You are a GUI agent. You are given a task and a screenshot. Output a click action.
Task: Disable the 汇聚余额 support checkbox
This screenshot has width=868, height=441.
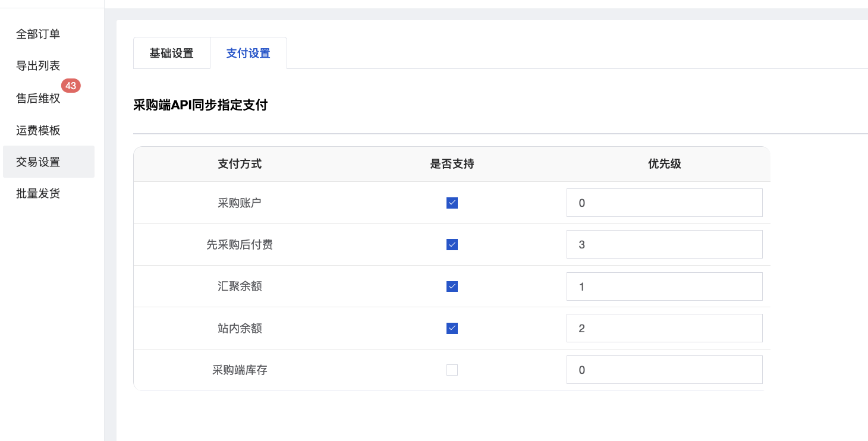(x=452, y=286)
